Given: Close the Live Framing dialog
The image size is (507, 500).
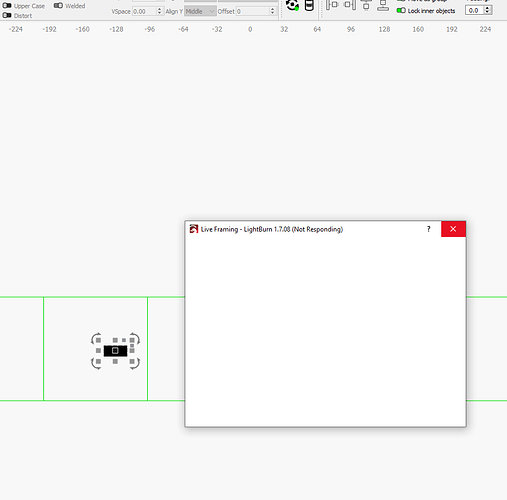Looking at the screenshot, I should pos(453,229).
